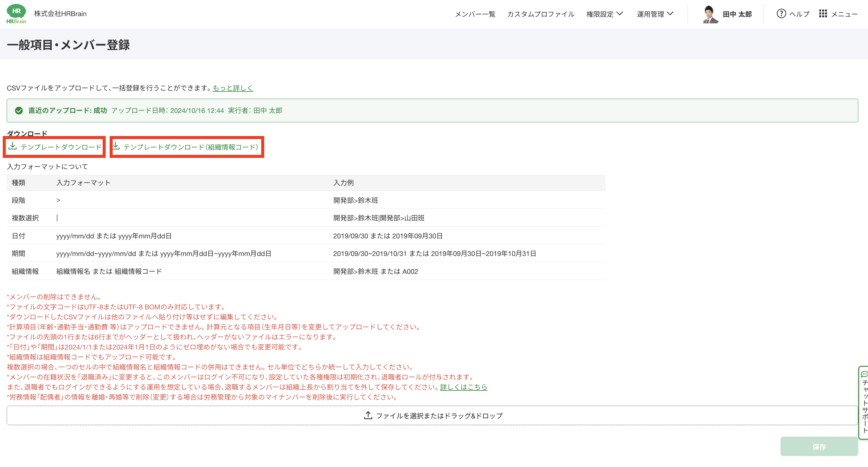Screen dimensions: 868x467
Task: Click the もっと詳しく link
Action: click(233, 88)
